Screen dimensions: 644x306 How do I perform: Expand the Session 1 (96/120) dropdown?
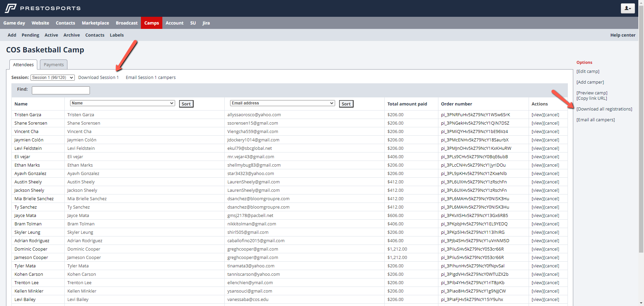[53, 78]
